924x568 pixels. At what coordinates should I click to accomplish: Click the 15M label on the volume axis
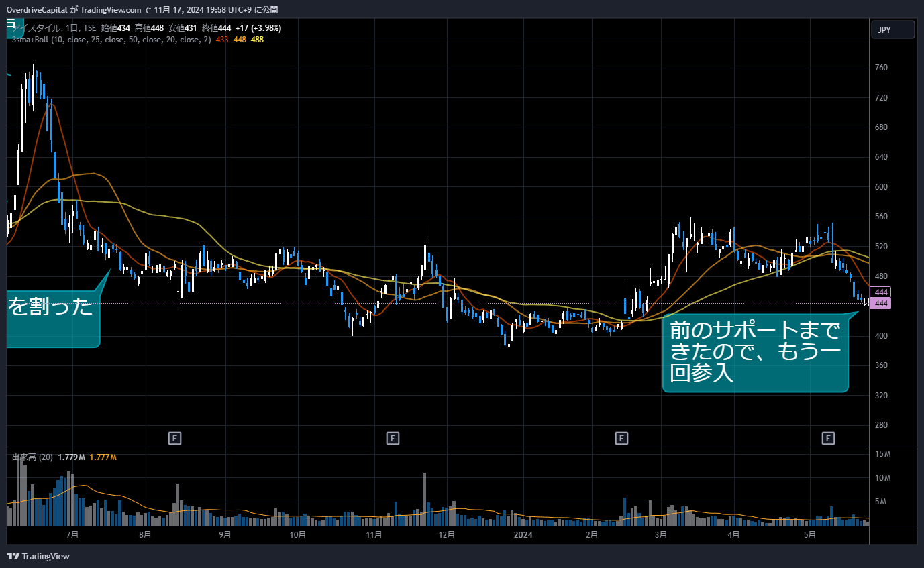pos(883,454)
